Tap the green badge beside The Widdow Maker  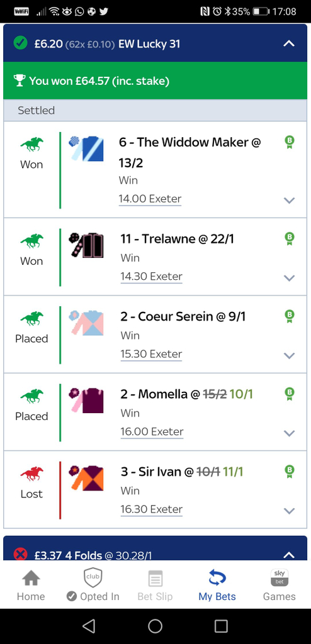click(x=290, y=142)
